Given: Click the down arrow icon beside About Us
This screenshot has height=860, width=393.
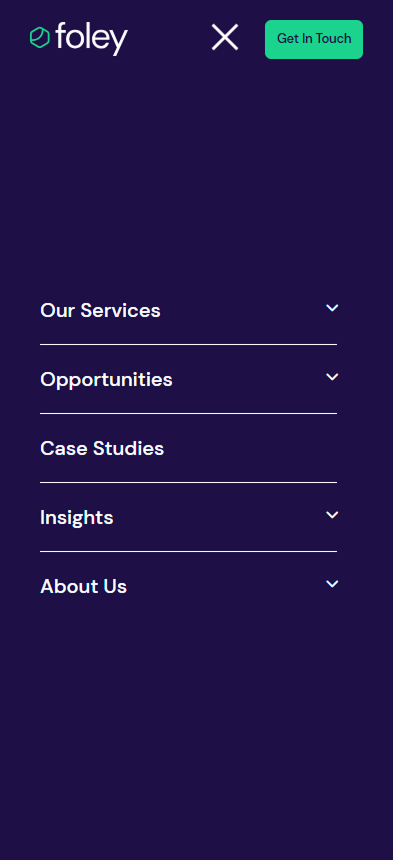Looking at the screenshot, I should tap(332, 584).
